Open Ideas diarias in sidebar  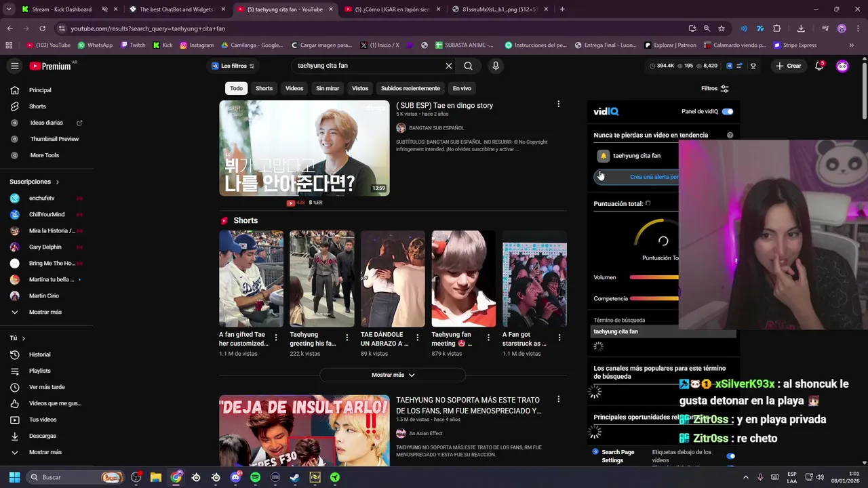pos(47,123)
